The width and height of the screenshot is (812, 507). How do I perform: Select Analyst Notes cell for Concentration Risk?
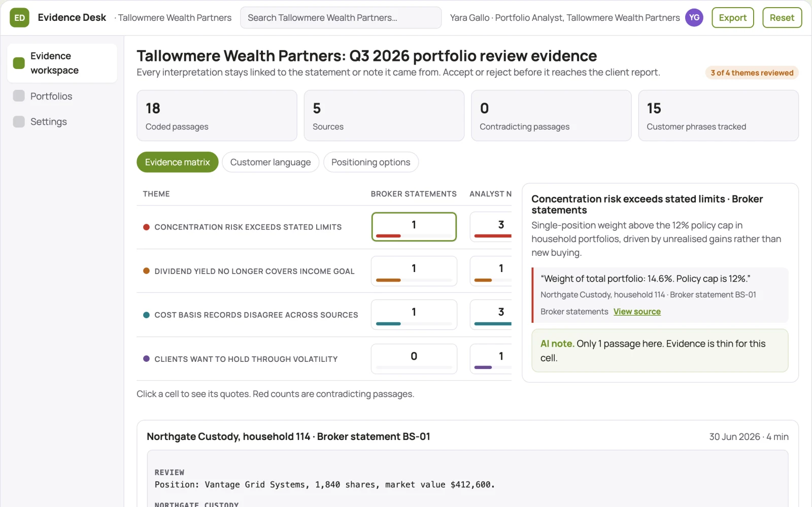pyautogui.click(x=491, y=227)
